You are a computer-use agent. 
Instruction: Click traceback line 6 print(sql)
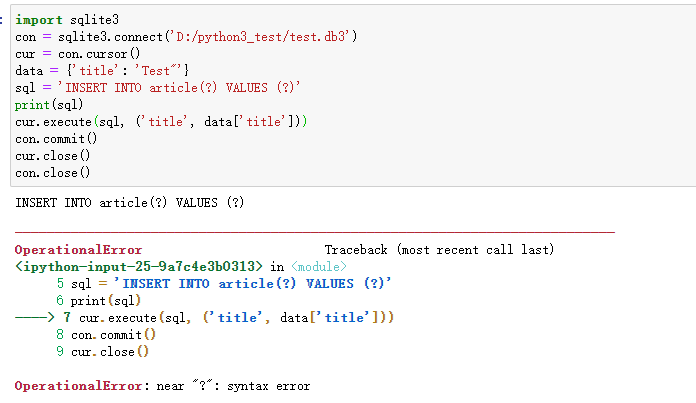(99, 301)
